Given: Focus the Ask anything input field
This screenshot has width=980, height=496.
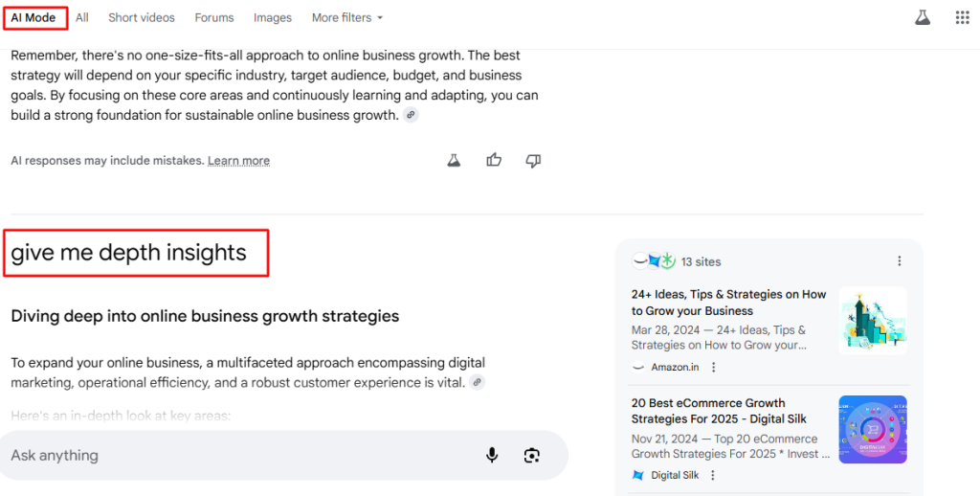Looking at the screenshot, I should coord(239,455).
